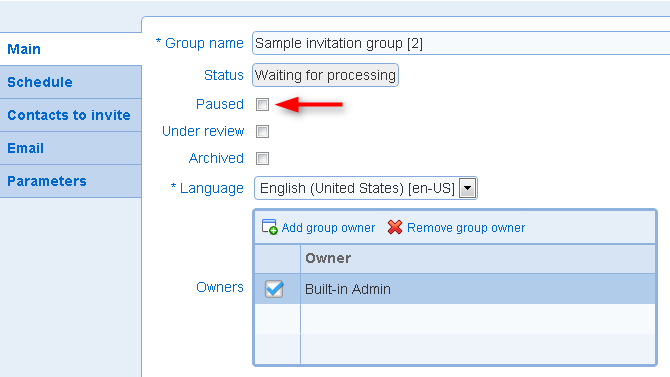
Task: Switch to the Main tab
Action: coord(71,49)
